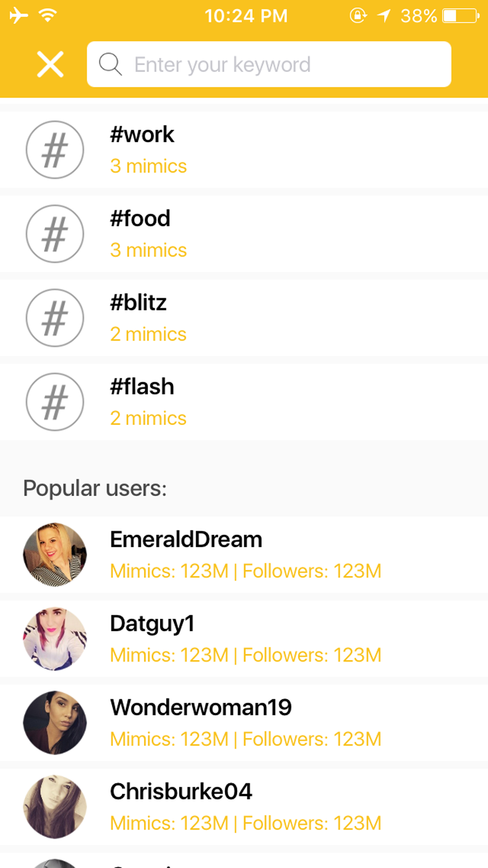Viewport: 488px width, 868px height.
Task: Select the #blitz hashtag title
Action: (138, 303)
